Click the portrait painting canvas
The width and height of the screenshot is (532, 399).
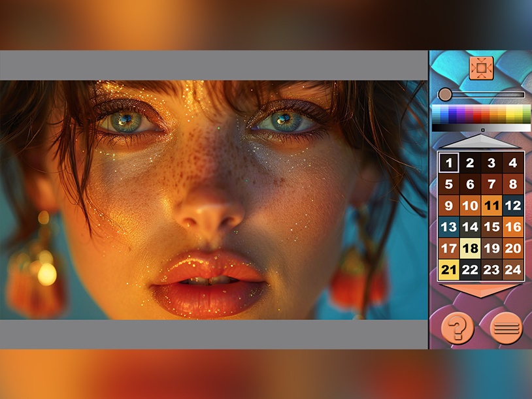[x=214, y=200]
